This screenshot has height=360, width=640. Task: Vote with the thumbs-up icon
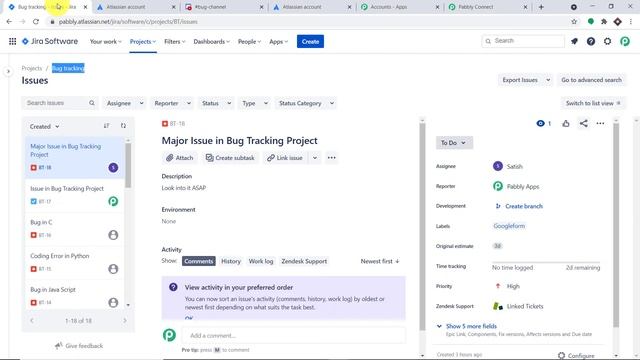click(x=566, y=123)
